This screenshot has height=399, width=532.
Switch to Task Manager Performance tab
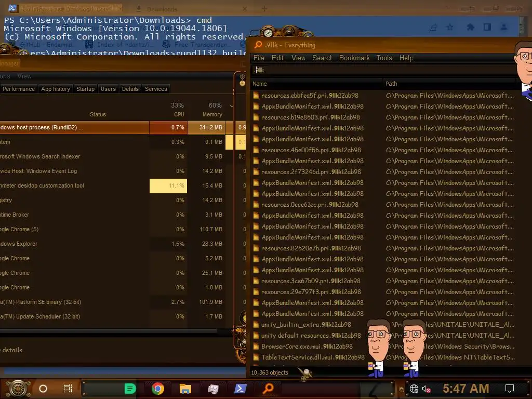19,89
